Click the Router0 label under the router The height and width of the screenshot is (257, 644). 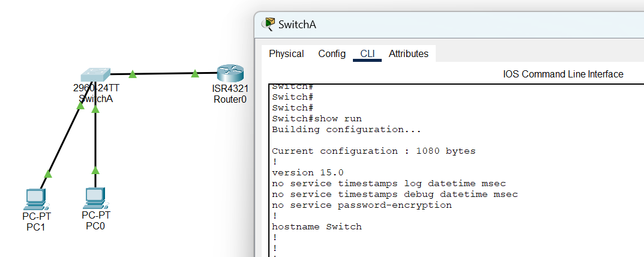(x=230, y=99)
